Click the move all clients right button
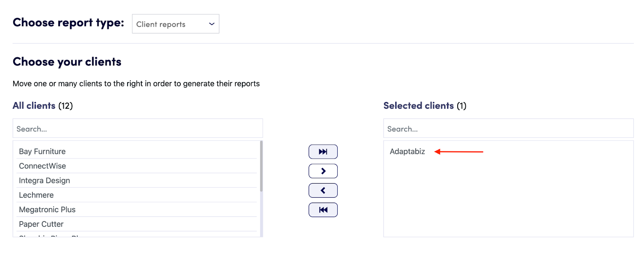The image size is (644, 254). click(x=323, y=152)
